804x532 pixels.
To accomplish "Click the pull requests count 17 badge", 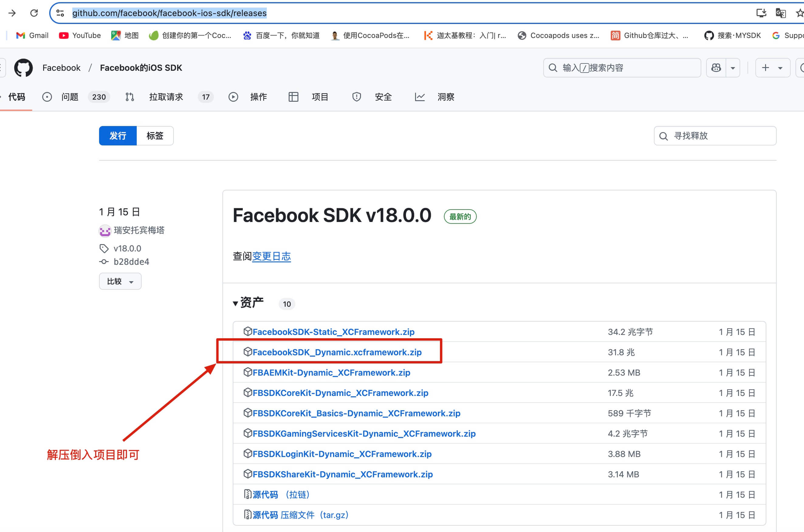I will (206, 97).
